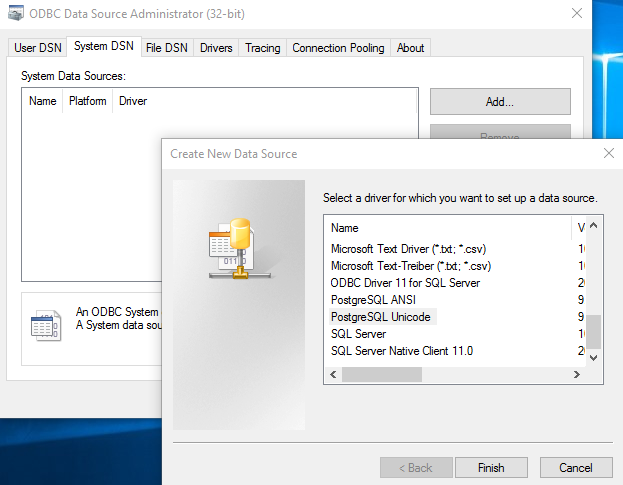The width and height of the screenshot is (623, 485).
Task: Click the Platform column header
Action: tap(88, 101)
